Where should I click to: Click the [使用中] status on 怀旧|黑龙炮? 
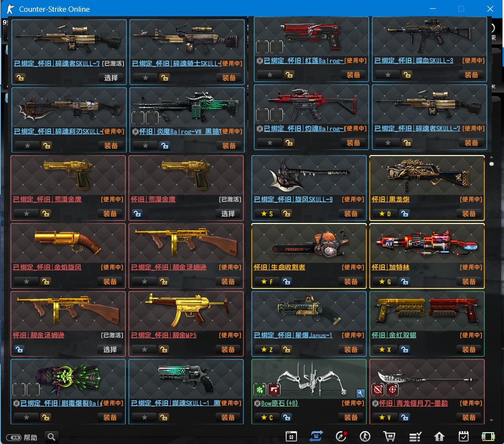click(471, 199)
